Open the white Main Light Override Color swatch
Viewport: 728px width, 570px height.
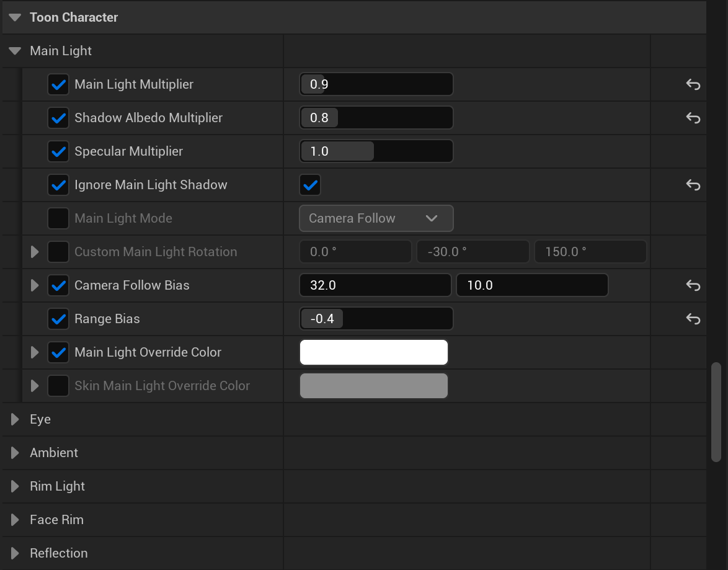tap(374, 352)
